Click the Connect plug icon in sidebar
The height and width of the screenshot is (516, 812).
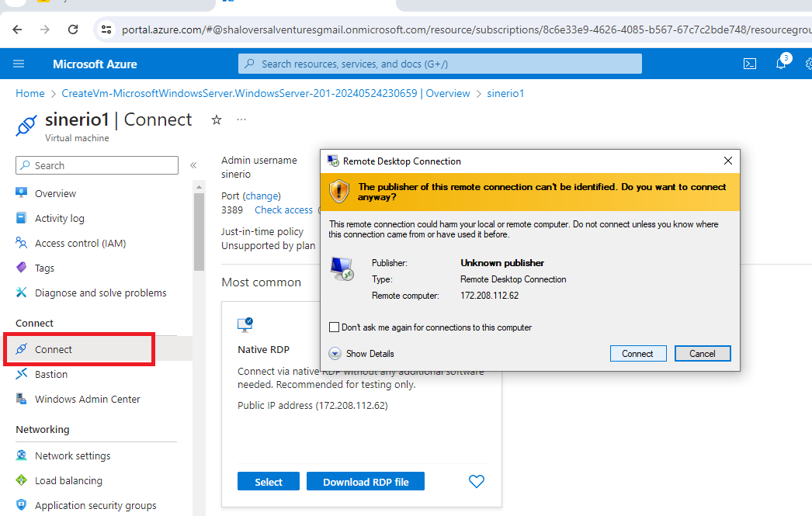click(x=21, y=349)
